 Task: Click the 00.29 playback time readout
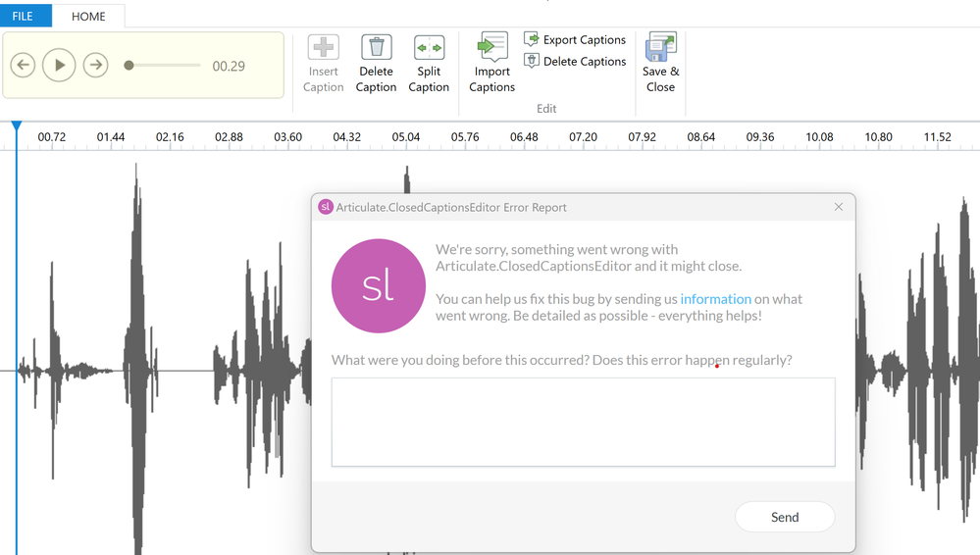229,67
